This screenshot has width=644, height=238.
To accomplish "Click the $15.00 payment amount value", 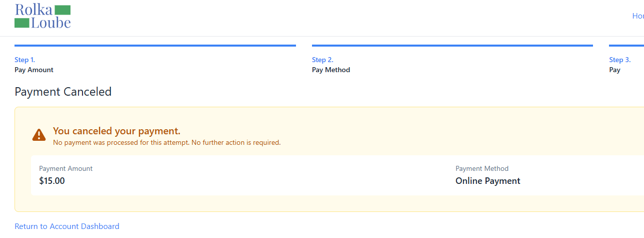I will coord(52,181).
